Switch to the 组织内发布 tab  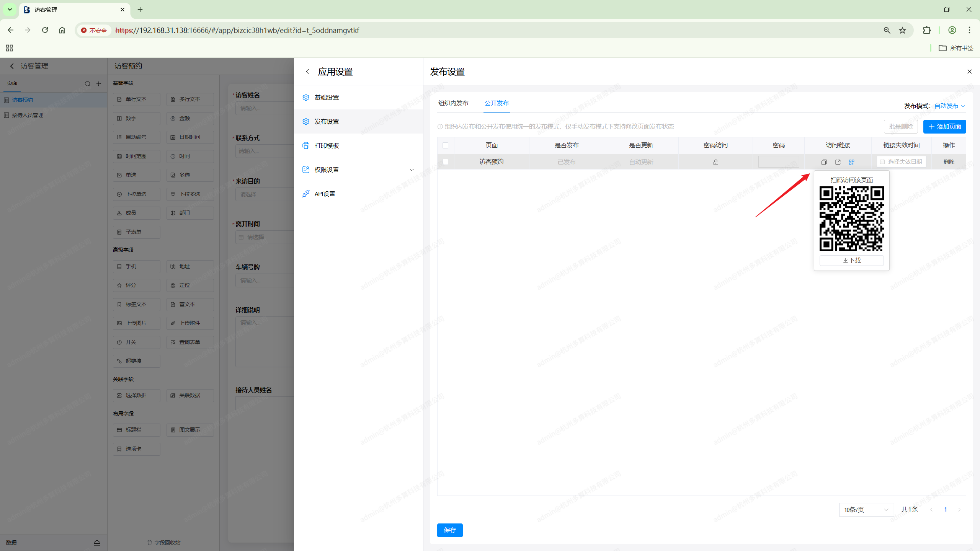click(x=453, y=103)
